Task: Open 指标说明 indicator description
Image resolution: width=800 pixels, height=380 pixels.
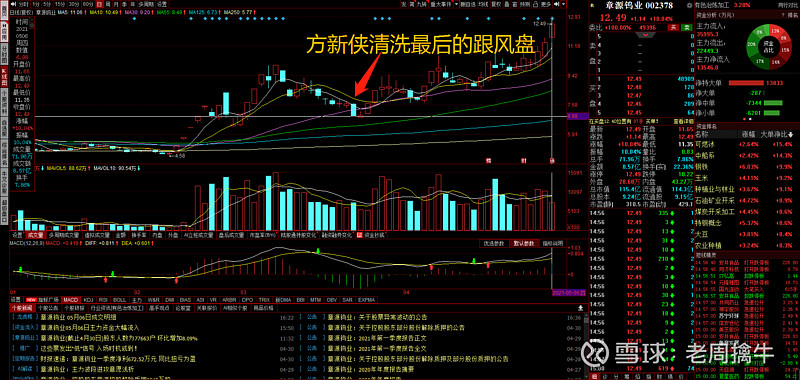Action: pyautogui.click(x=552, y=243)
